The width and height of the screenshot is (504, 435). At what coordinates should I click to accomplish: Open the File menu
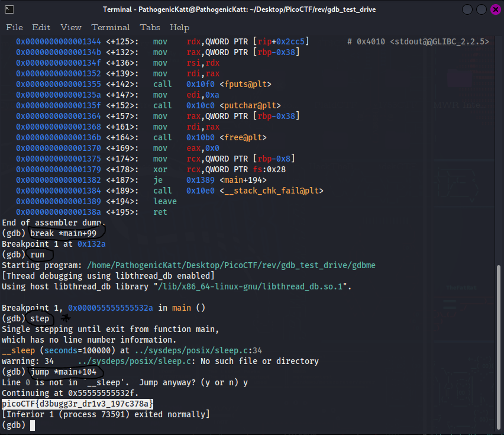14,27
